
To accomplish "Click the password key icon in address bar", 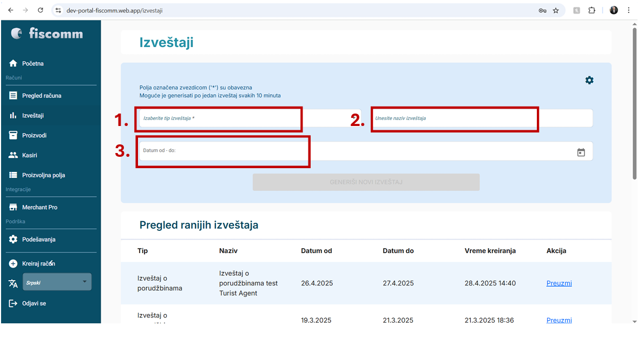I will pos(542,10).
